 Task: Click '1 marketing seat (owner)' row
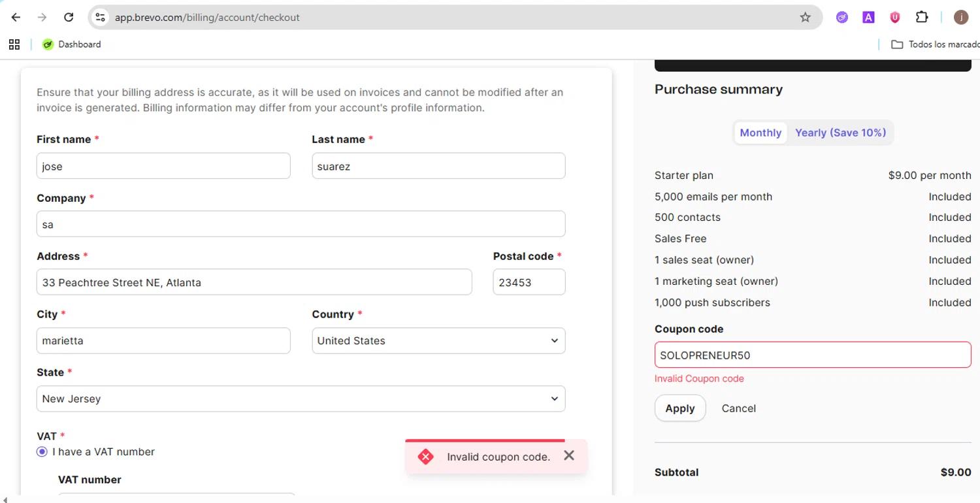(813, 281)
